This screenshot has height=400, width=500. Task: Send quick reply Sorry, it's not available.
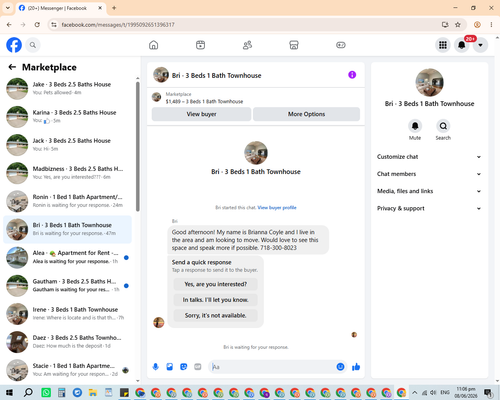click(216, 315)
